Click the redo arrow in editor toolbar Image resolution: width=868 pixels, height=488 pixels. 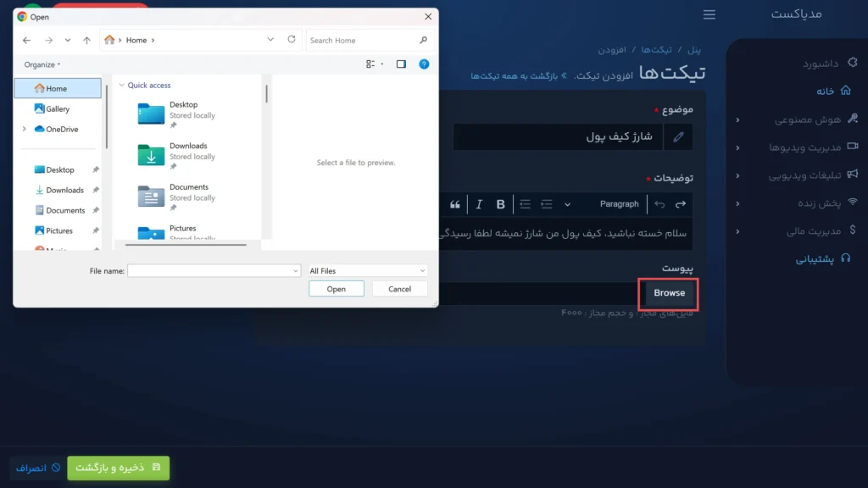tap(680, 204)
